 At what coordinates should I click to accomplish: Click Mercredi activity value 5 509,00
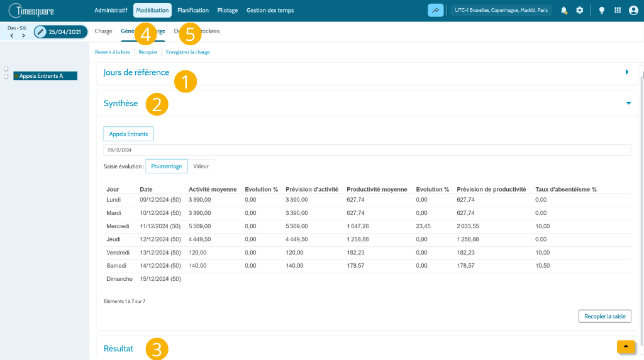click(199, 226)
